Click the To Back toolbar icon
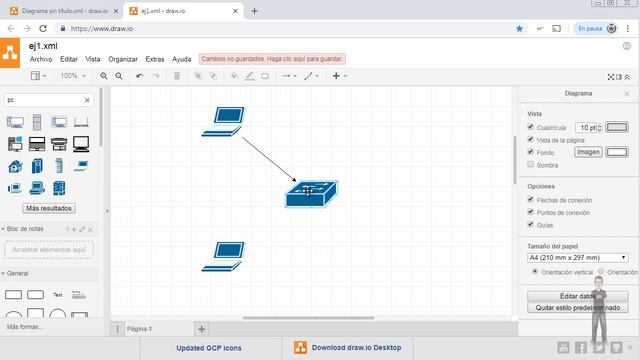The height and width of the screenshot is (360, 640). click(x=213, y=76)
